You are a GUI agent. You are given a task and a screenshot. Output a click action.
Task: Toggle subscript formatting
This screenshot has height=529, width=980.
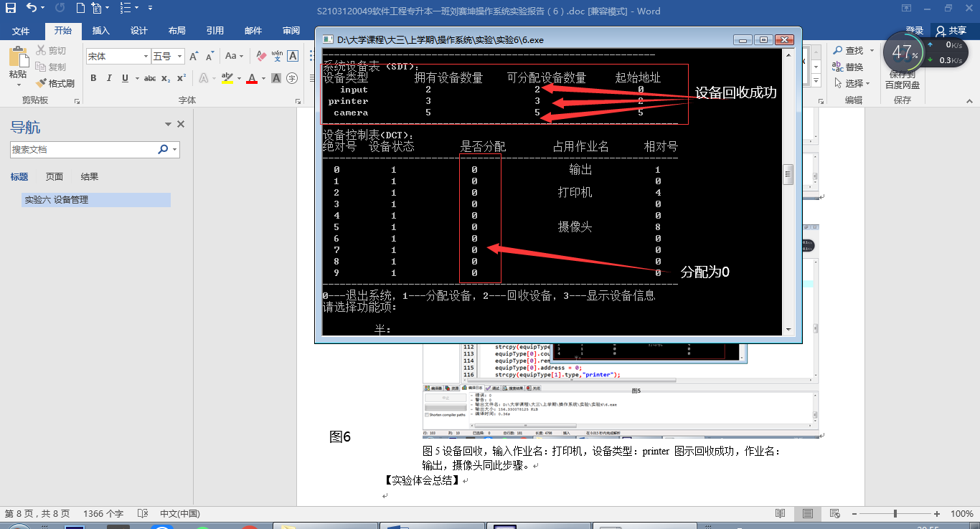(x=166, y=78)
